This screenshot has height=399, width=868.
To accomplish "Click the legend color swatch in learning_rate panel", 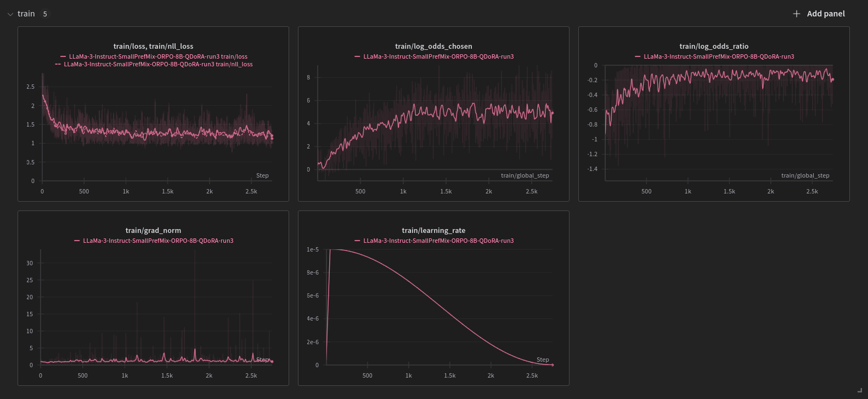I will pyautogui.click(x=357, y=241).
